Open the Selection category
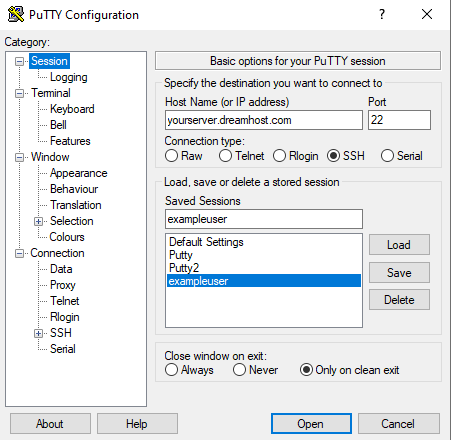 coord(72,221)
